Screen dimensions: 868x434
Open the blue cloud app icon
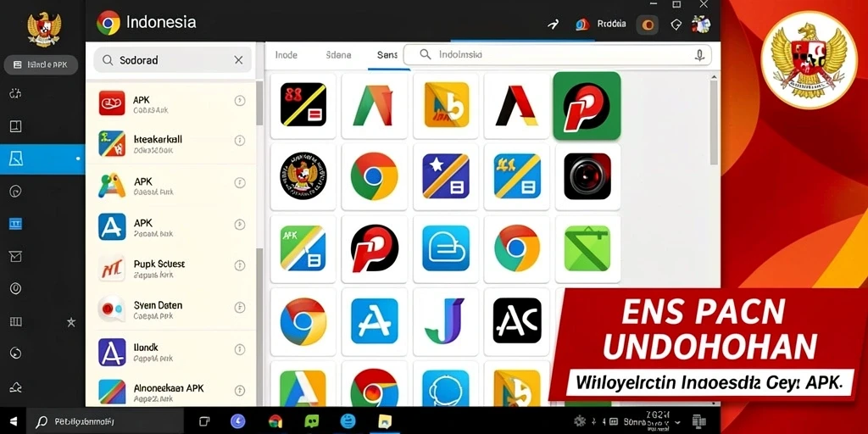point(446,248)
